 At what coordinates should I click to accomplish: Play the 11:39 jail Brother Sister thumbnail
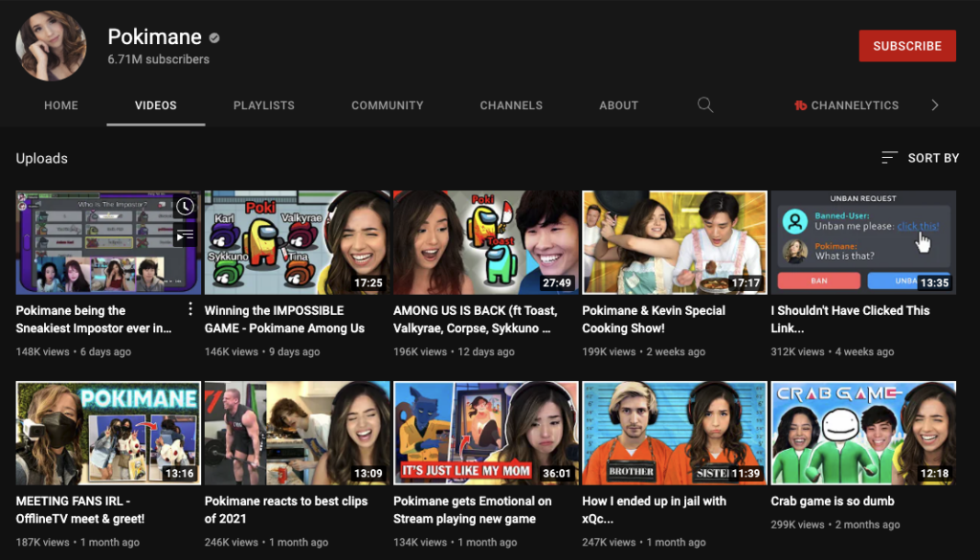(675, 433)
